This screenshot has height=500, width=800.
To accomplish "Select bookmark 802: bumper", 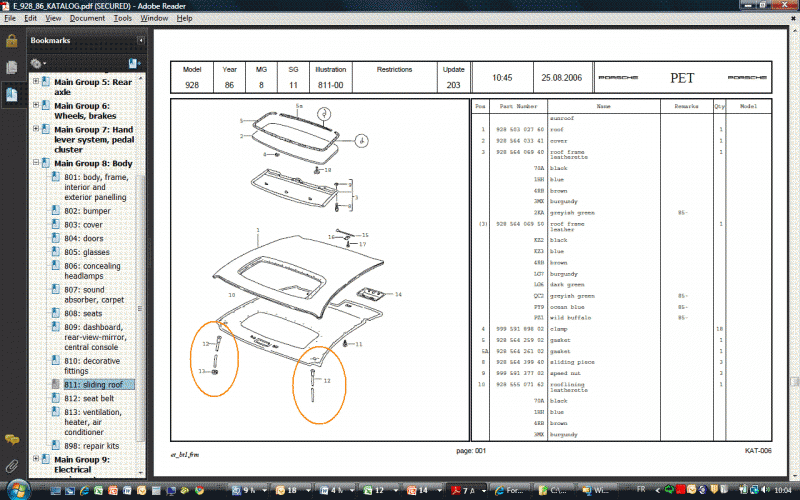I will pos(87,211).
